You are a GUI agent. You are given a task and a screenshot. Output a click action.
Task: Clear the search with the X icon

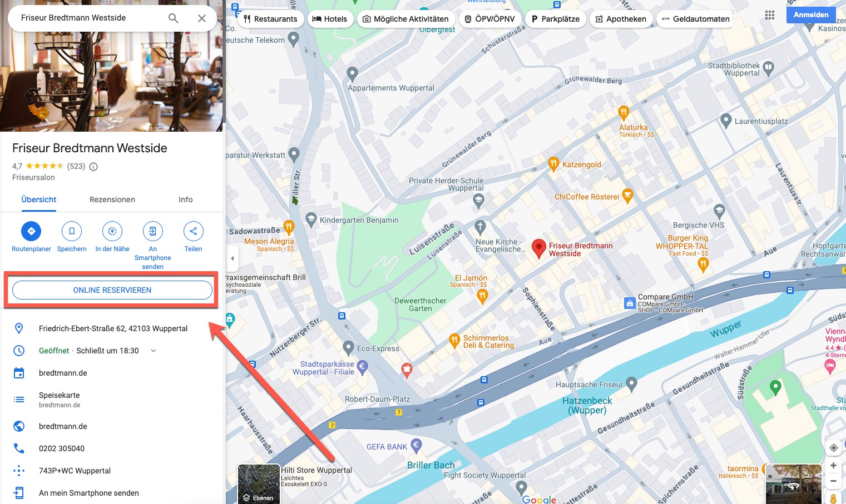(x=202, y=18)
